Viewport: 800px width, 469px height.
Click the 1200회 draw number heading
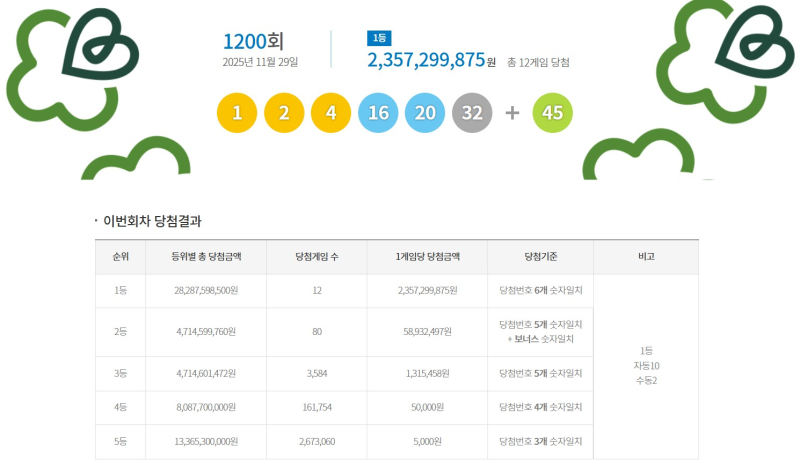click(253, 41)
